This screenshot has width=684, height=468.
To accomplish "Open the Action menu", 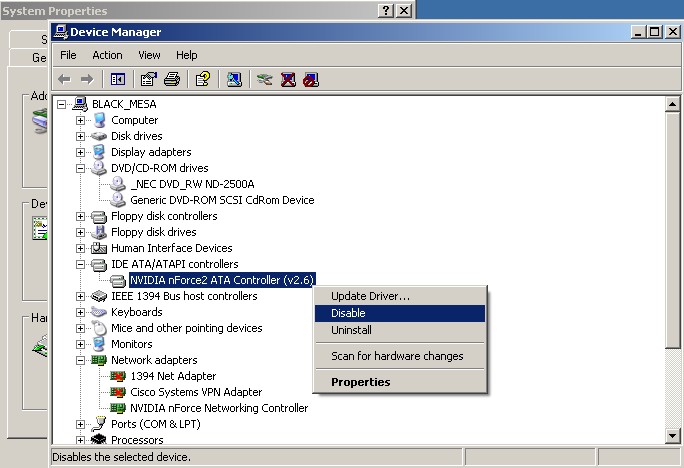I will (107, 55).
